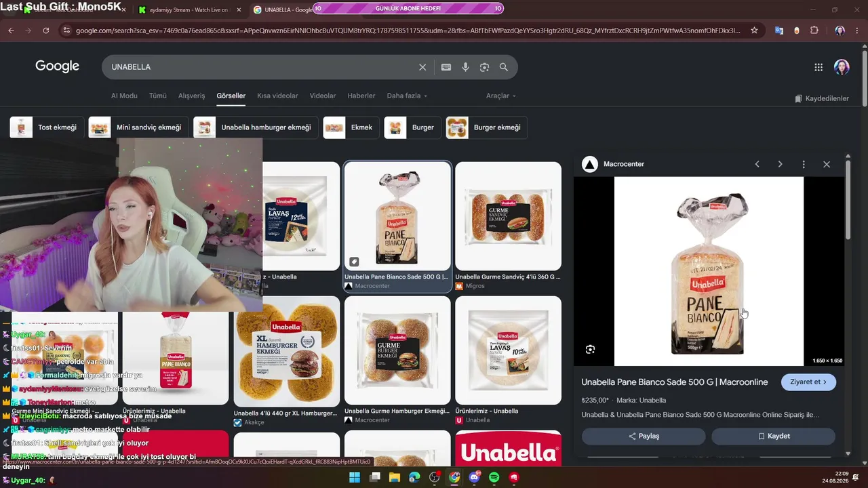This screenshot has width=868, height=488.
Task: Close the Macrocenter image preview panel
Action: [x=827, y=164]
